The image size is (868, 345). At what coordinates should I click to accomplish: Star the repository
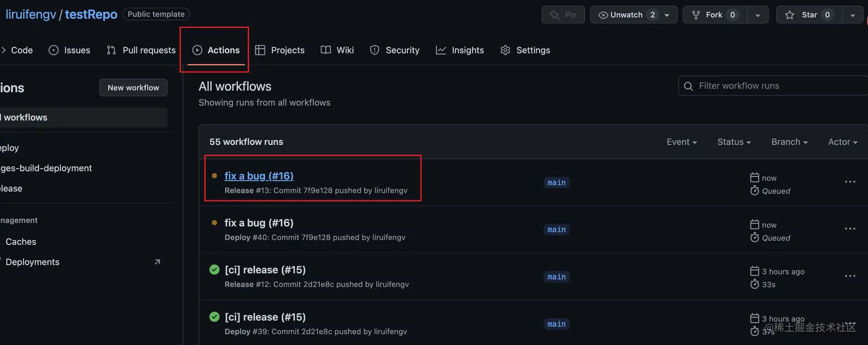[809, 15]
